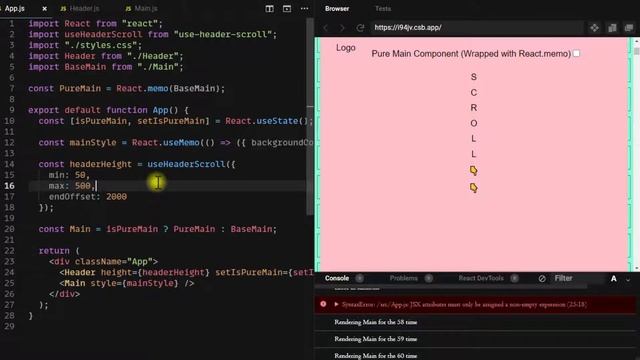Click the red error icon in console
640x360 pixels.
point(323,304)
